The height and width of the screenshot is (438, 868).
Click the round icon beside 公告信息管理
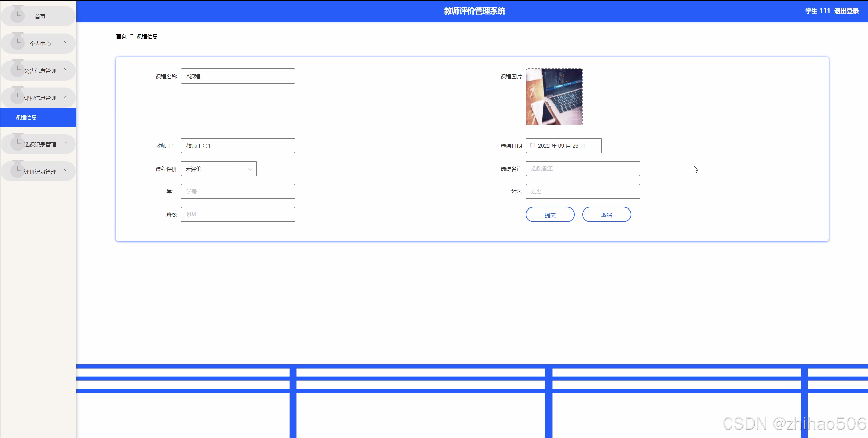pos(17,69)
